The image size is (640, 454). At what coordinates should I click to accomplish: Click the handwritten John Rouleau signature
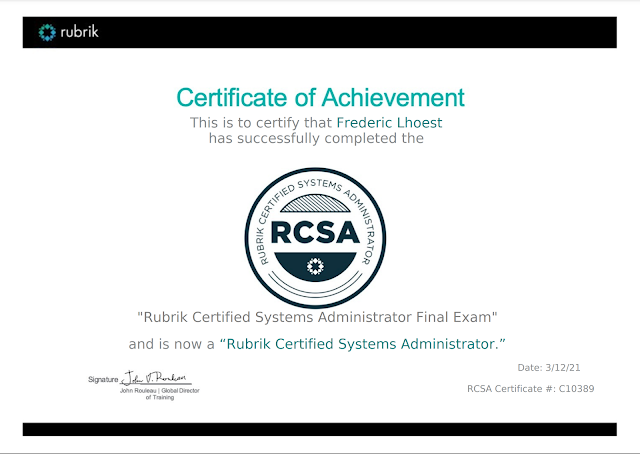pos(155,378)
